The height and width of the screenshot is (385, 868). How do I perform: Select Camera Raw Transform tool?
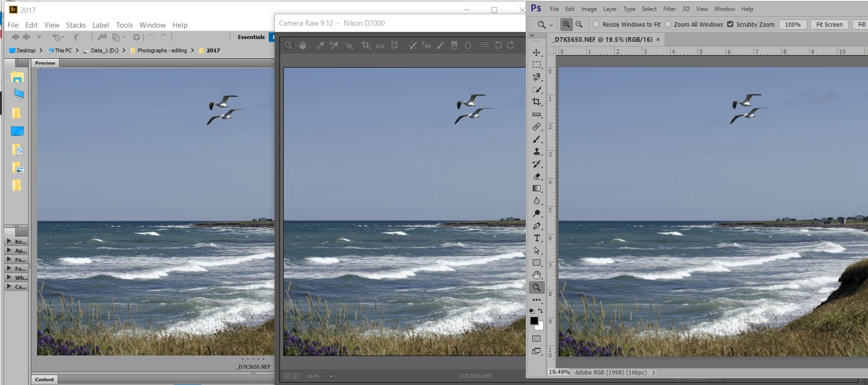click(394, 45)
